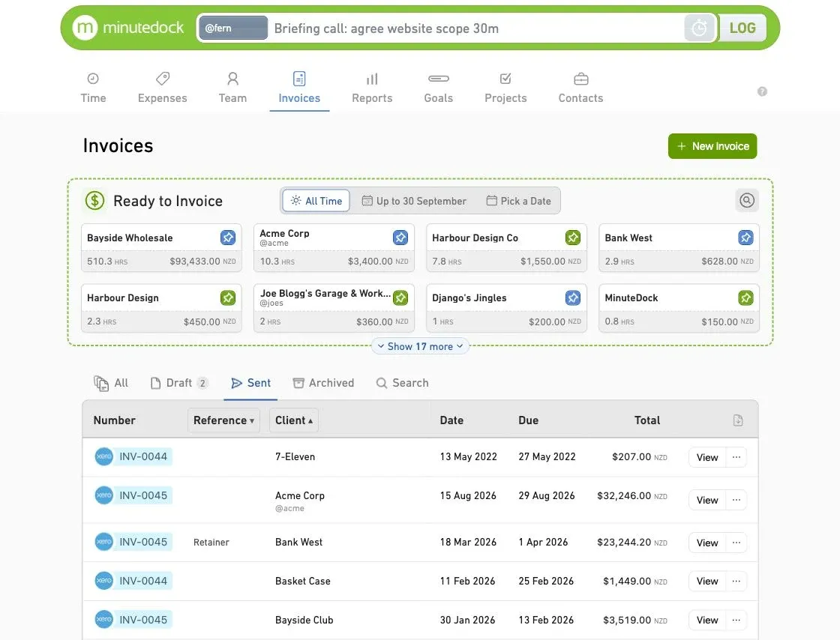Click the minutedock logo

[x=128, y=27]
